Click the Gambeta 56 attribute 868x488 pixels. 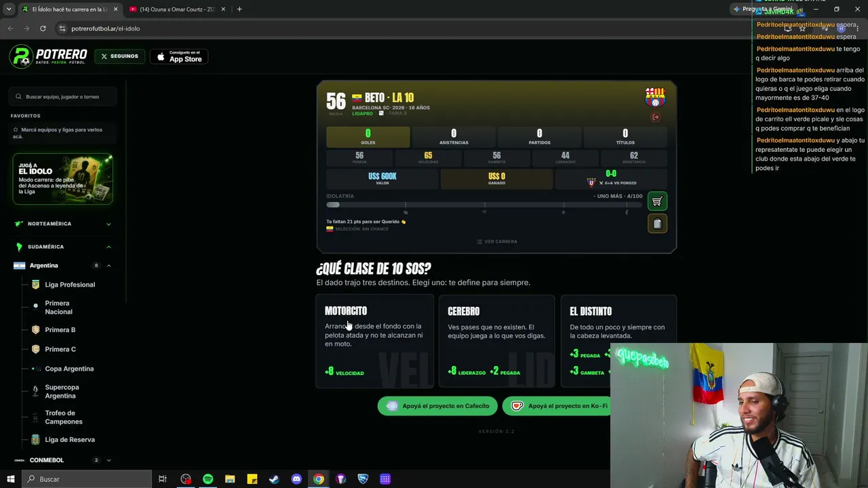tap(496, 158)
